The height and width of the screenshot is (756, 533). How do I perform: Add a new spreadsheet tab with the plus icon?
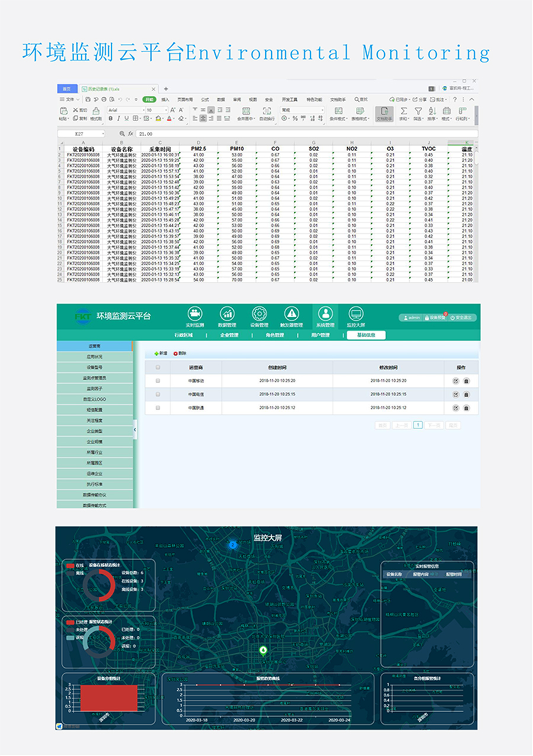tap(166, 89)
